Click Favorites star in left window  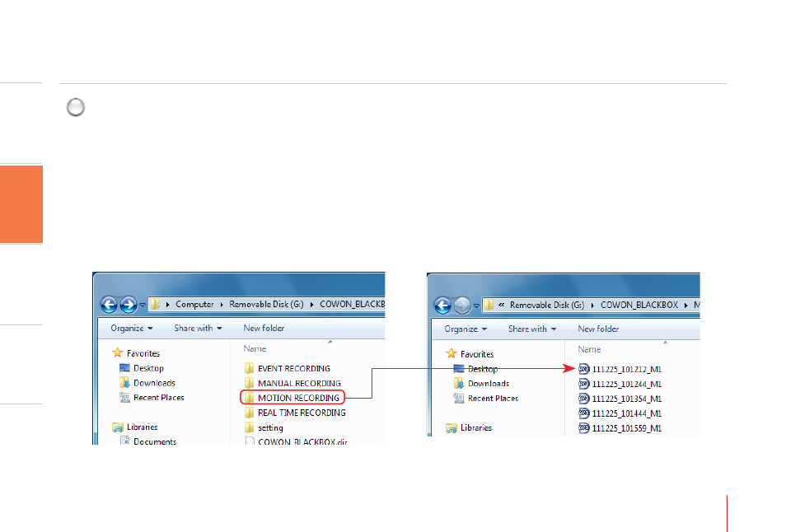(x=118, y=352)
